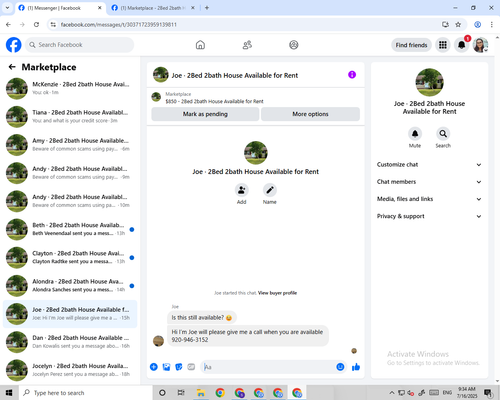The height and width of the screenshot is (400, 500).
Task: Open Chrome profile icon in toolbar
Action: 477,24
